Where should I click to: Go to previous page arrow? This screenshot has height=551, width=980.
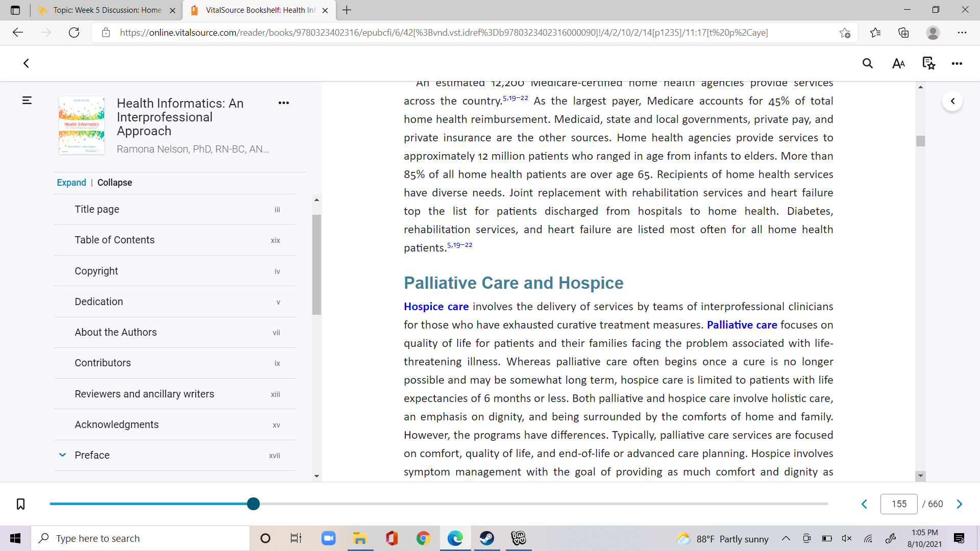(864, 504)
